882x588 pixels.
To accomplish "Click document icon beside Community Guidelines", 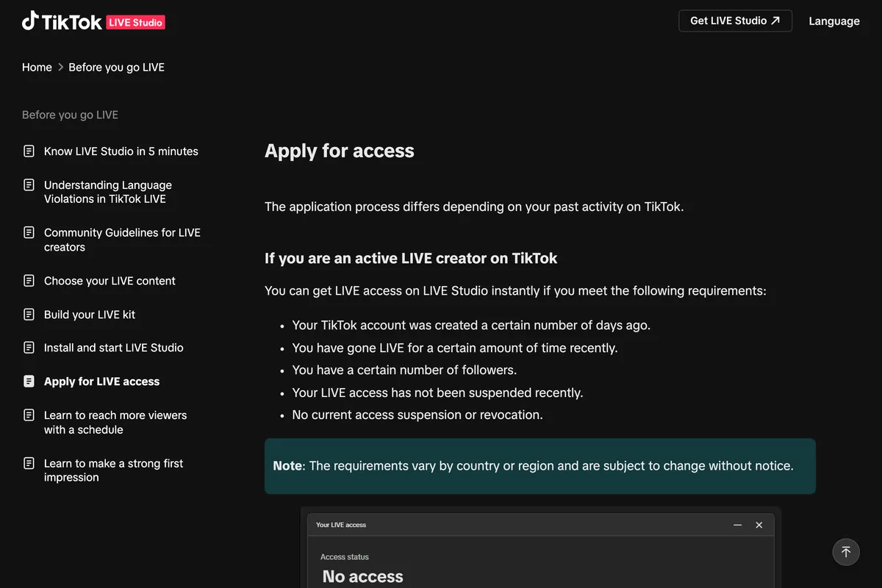I will 29,232.
